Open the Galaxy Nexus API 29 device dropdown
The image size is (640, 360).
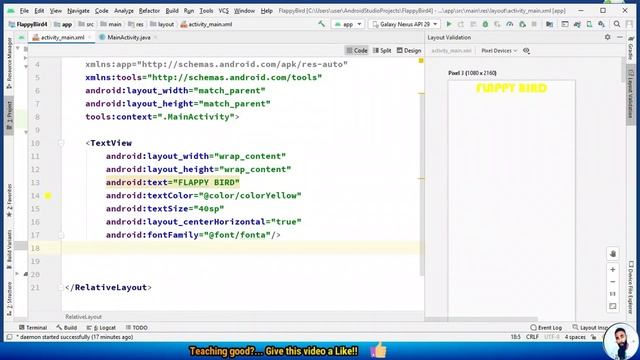coord(404,24)
